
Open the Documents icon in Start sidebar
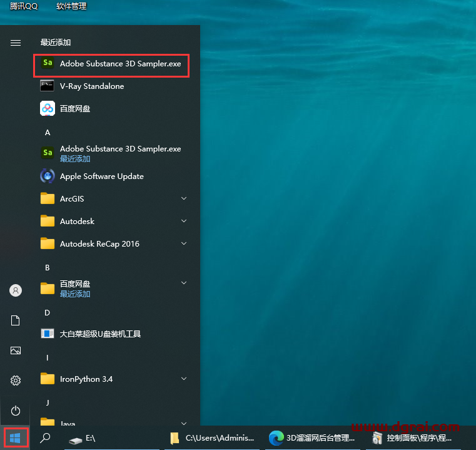tap(16, 320)
